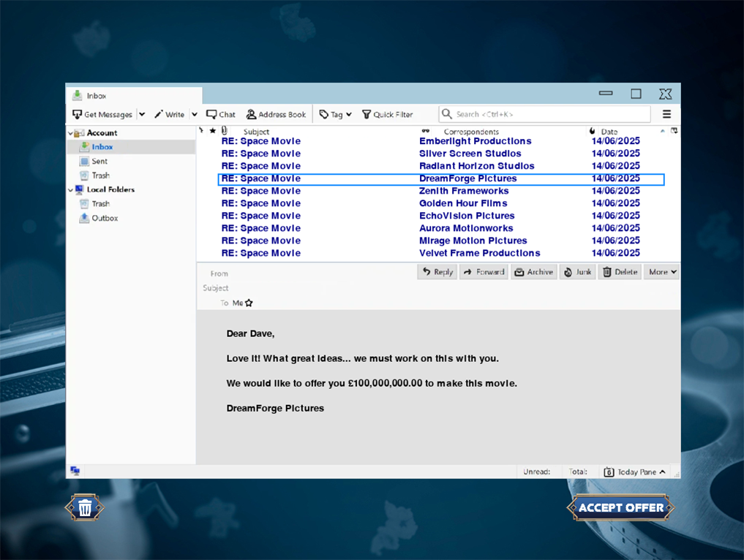Toggle the Today Pane

634,472
